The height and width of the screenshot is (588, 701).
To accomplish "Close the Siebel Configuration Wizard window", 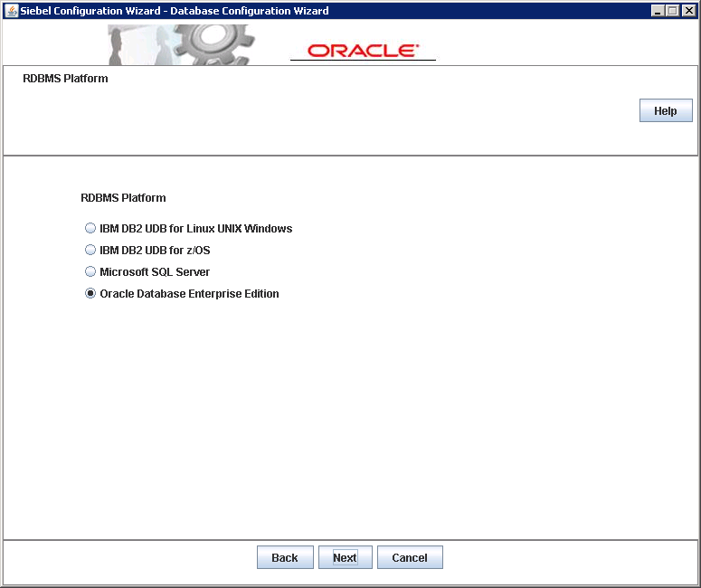I will pos(688,11).
